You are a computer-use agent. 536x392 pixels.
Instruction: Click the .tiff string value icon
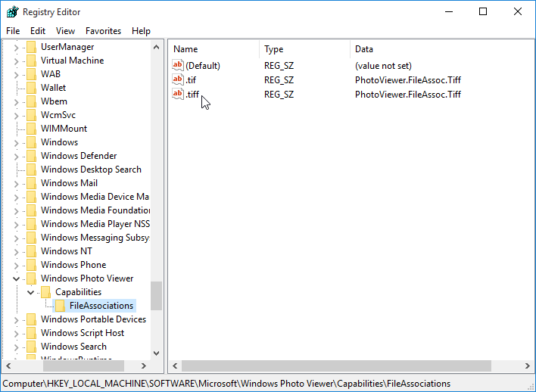coord(179,95)
